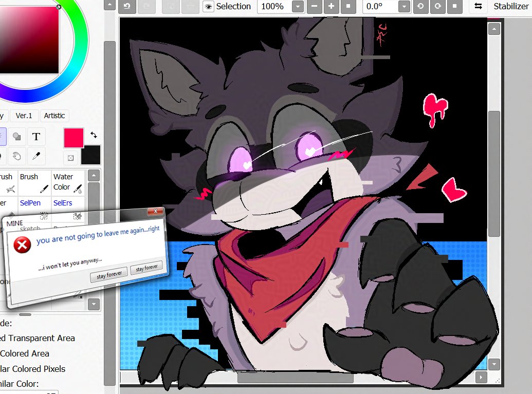
Task: Click the canvas vertical scrollbar thumb
Action: click(x=494, y=174)
